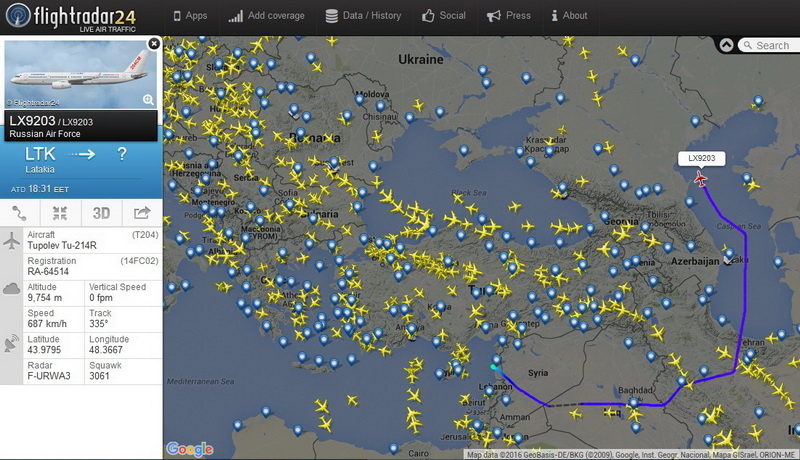Click inside the Search field

click(770, 45)
